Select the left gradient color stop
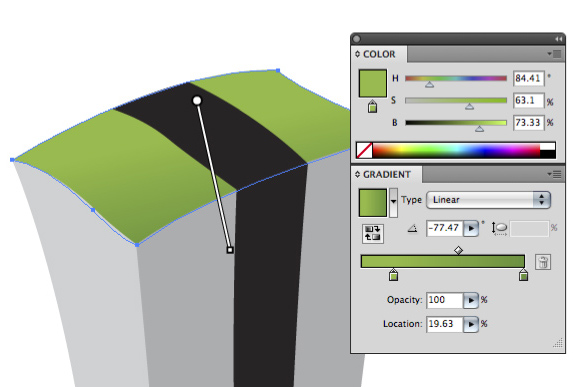 point(394,275)
